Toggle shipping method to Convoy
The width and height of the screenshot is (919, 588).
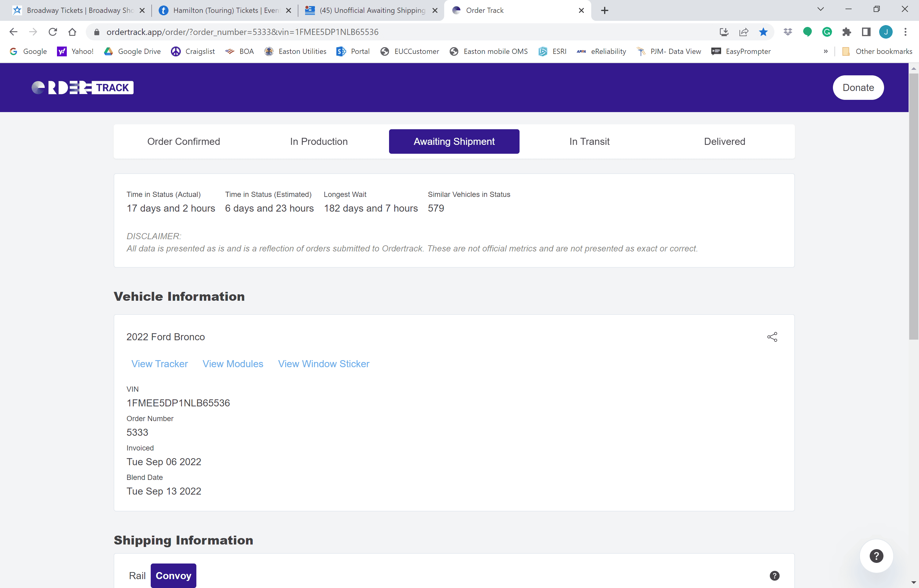tap(173, 575)
